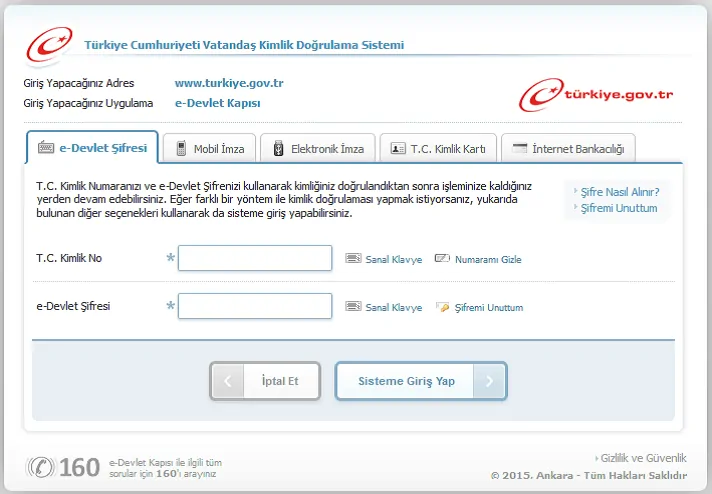The height and width of the screenshot is (494, 712).
Task: Open the Gizlilik ve Güvenlik link
Action: pos(643,458)
